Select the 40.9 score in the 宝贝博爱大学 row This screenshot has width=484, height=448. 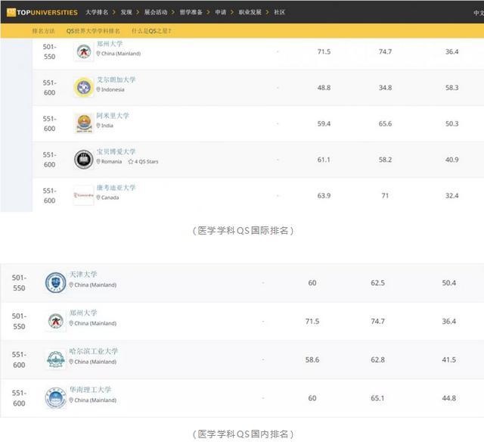451,160
